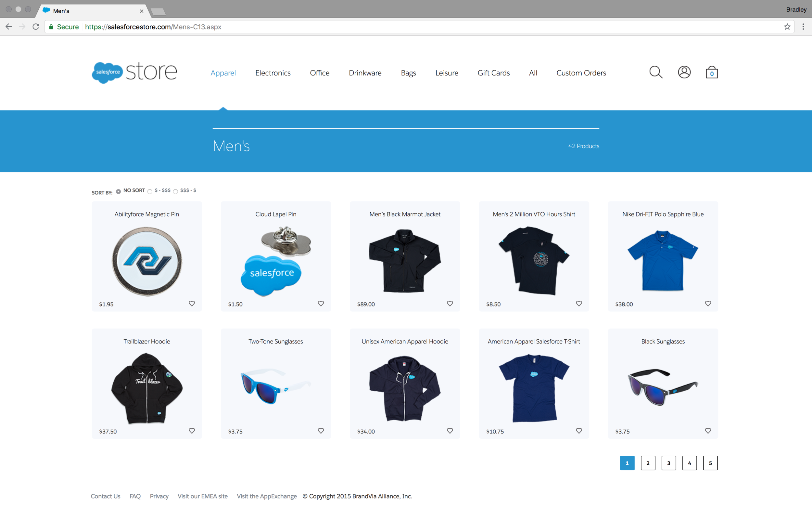Viewport: 812px width, 508px height.
Task: Click heart on Unisex American Apparel Hoodie
Action: click(450, 431)
